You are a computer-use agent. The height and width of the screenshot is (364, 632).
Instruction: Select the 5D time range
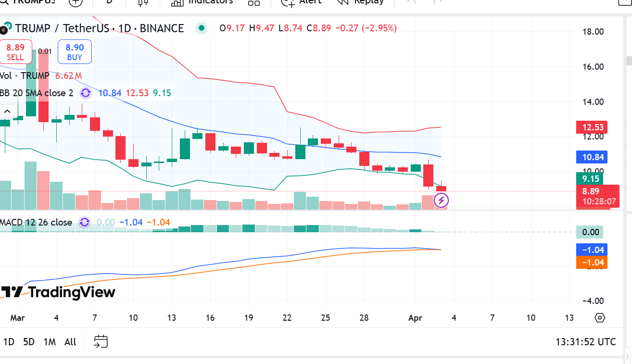[x=29, y=342]
